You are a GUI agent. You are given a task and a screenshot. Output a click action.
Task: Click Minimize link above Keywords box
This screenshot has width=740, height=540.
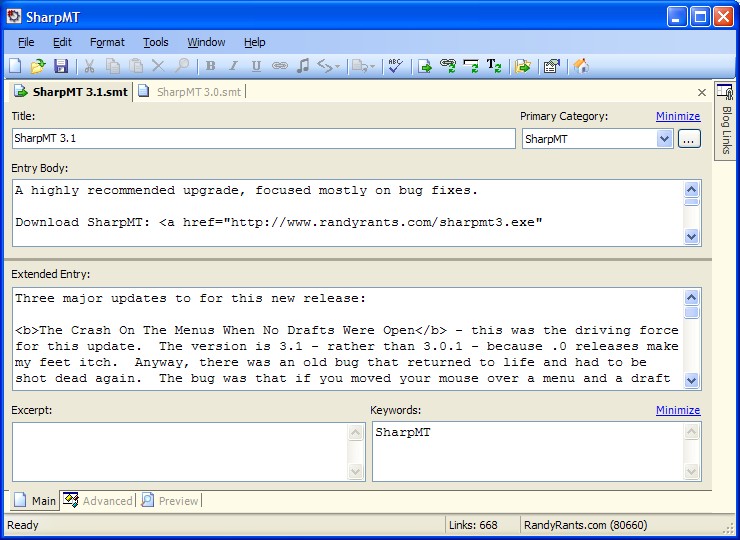point(678,410)
